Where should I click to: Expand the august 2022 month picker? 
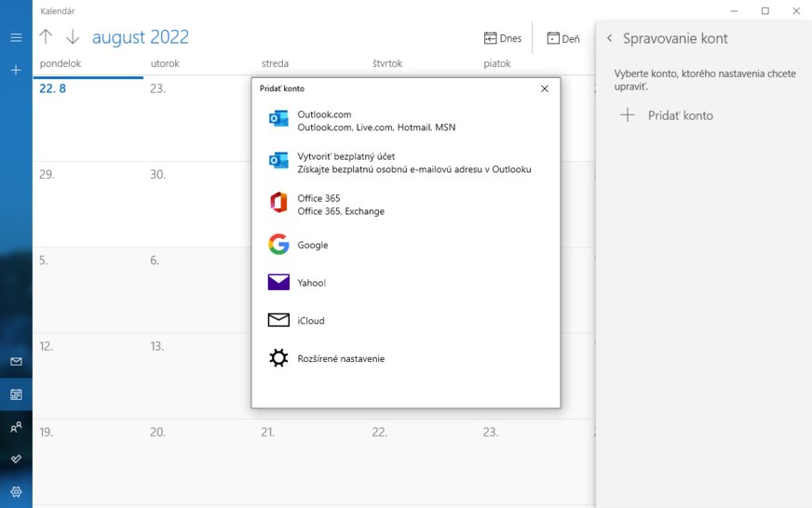[140, 37]
